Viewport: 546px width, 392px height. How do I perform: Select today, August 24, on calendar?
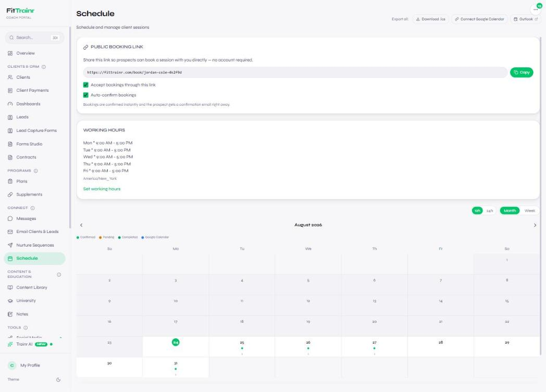coord(176,346)
